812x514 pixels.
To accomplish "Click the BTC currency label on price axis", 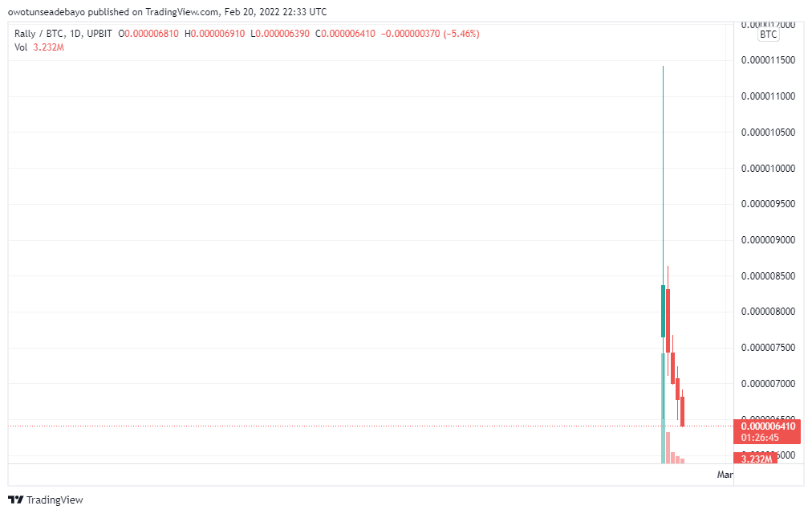I will click(x=768, y=35).
